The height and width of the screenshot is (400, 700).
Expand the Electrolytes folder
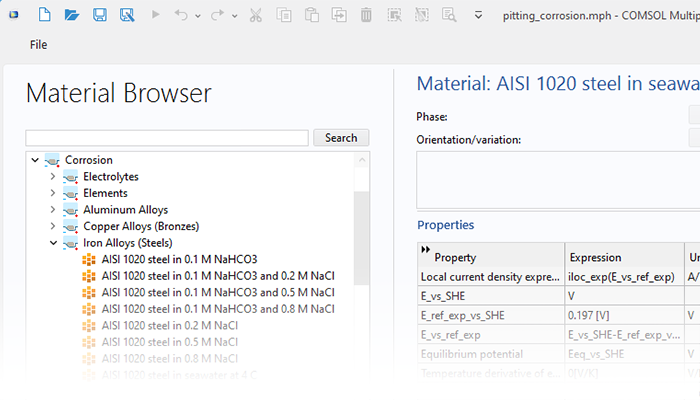(53, 177)
